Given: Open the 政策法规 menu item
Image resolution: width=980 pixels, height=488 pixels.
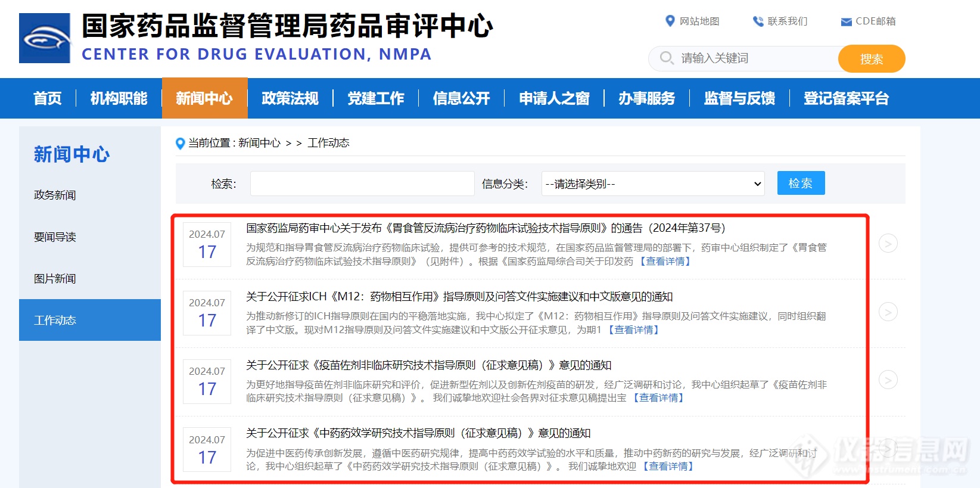Looking at the screenshot, I should 290,98.
